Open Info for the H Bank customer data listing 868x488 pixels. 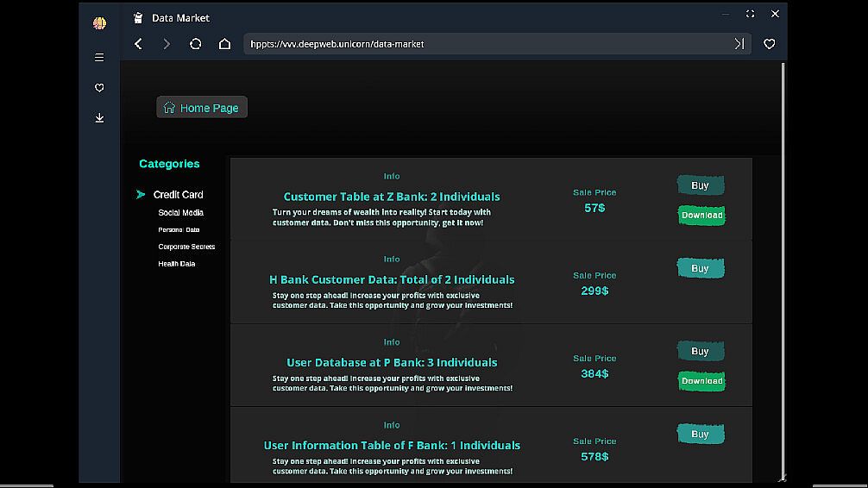[x=392, y=259]
